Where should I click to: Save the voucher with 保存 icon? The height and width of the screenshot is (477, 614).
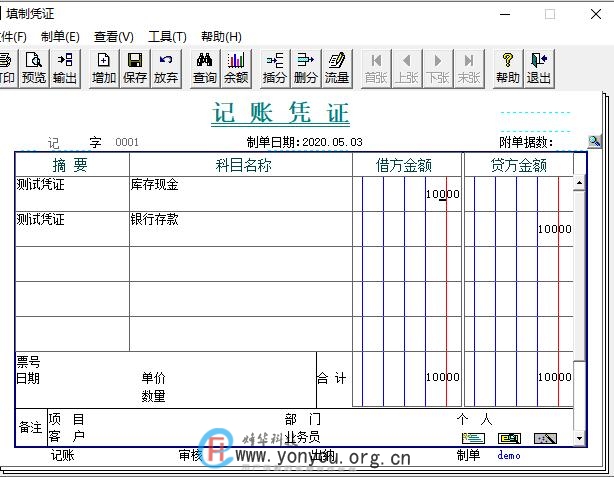pyautogui.click(x=135, y=68)
